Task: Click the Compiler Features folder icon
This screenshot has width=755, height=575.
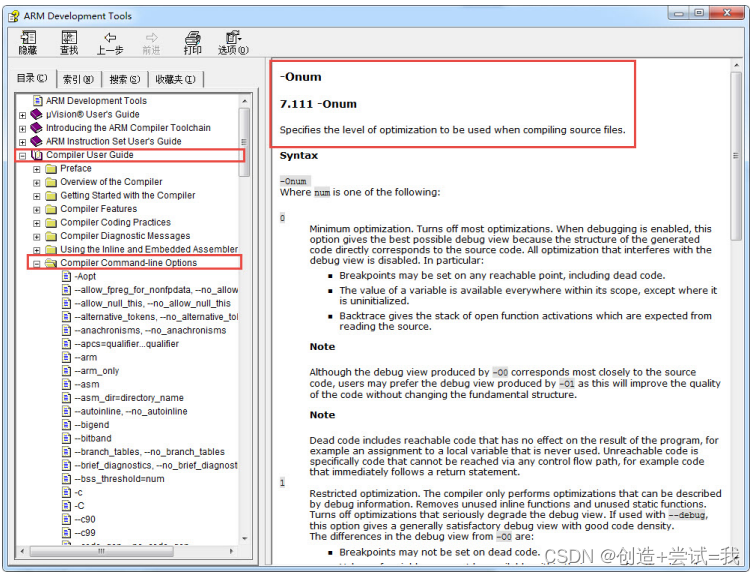Action: [x=51, y=209]
